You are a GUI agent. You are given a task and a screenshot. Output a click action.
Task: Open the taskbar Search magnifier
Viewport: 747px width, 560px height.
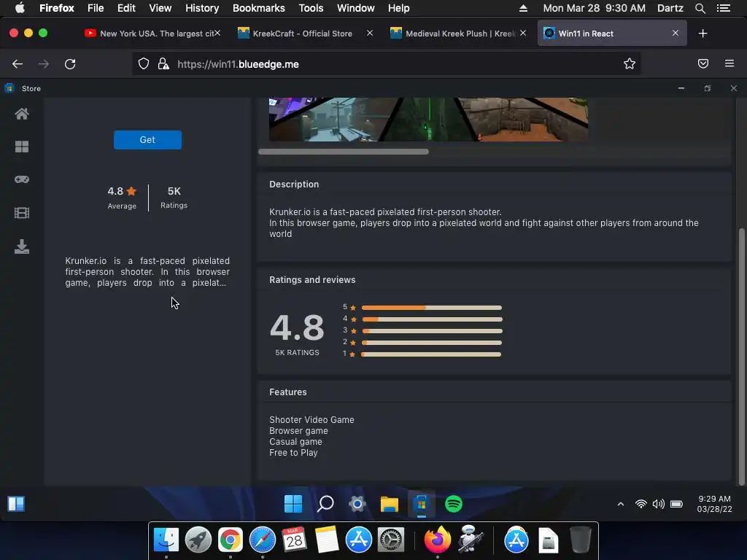[325, 504]
